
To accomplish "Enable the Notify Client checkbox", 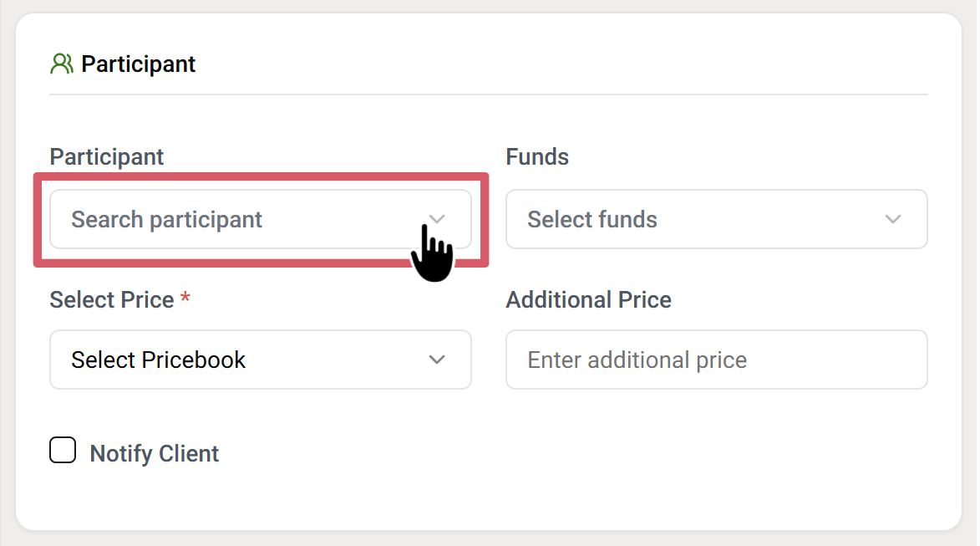I will point(63,451).
